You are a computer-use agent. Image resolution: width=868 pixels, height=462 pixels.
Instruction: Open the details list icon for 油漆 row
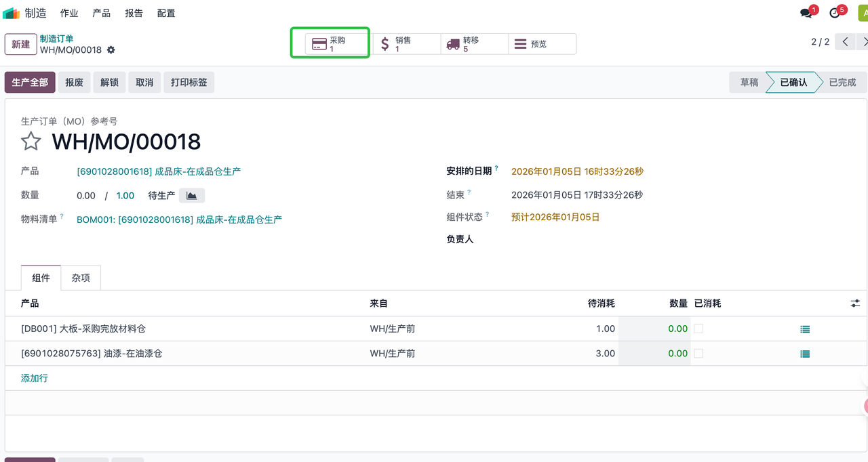tap(805, 354)
